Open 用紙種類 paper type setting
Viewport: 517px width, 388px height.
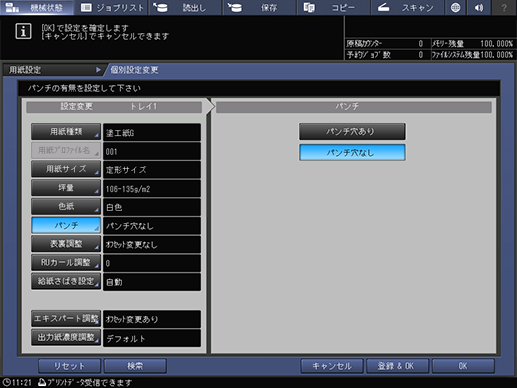(66, 132)
